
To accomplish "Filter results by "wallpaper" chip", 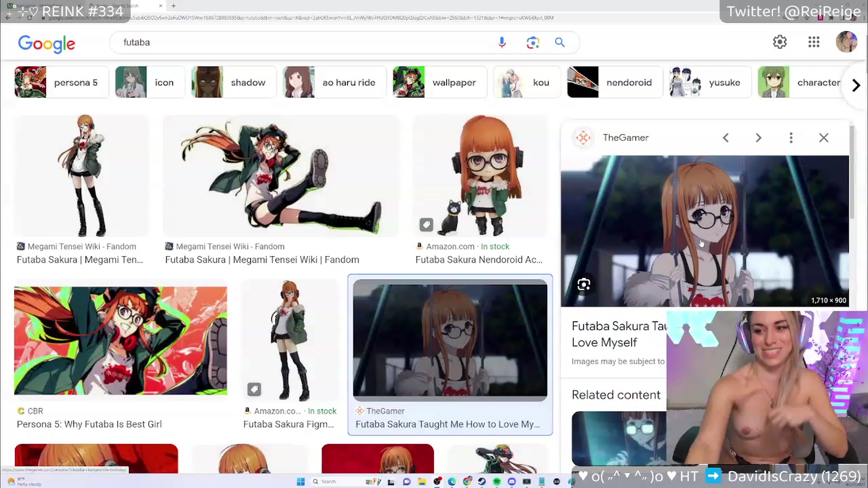I will pos(440,82).
